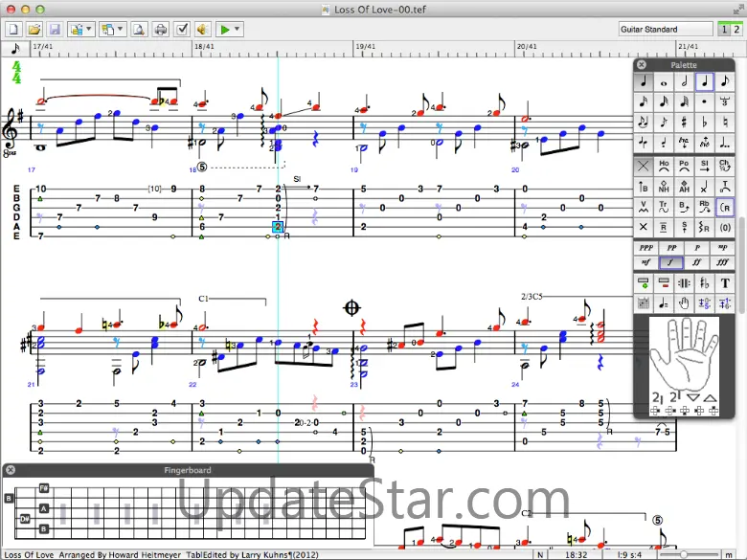Apply natural accidental from Palette
This screenshot has height=560, width=747.
click(x=725, y=122)
